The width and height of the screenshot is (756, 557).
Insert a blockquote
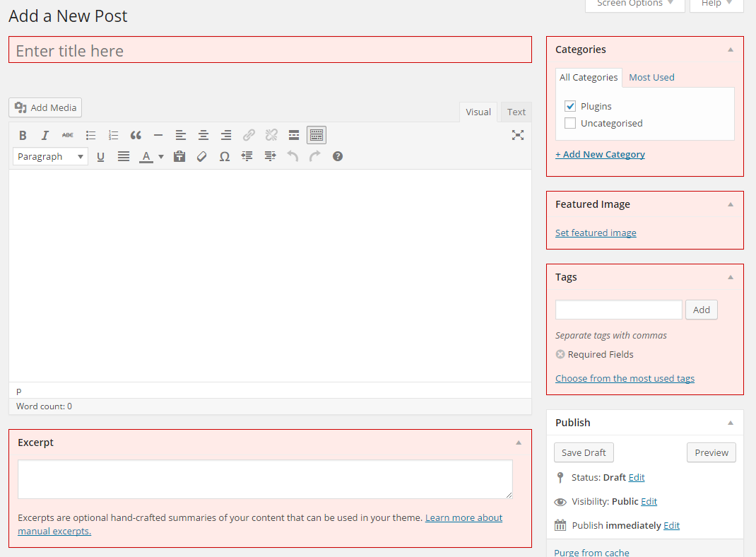pyautogui.click(x=136, y=136)
